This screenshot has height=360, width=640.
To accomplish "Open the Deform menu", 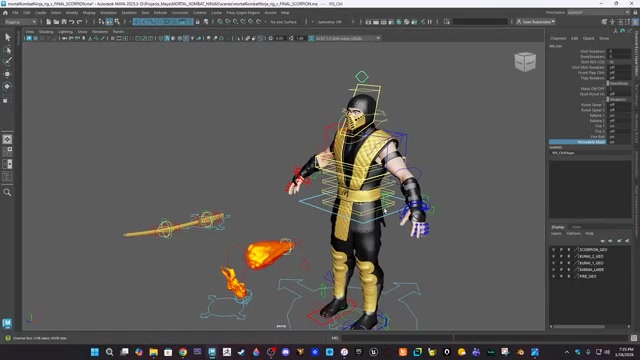I will click(x=160, y=13).
